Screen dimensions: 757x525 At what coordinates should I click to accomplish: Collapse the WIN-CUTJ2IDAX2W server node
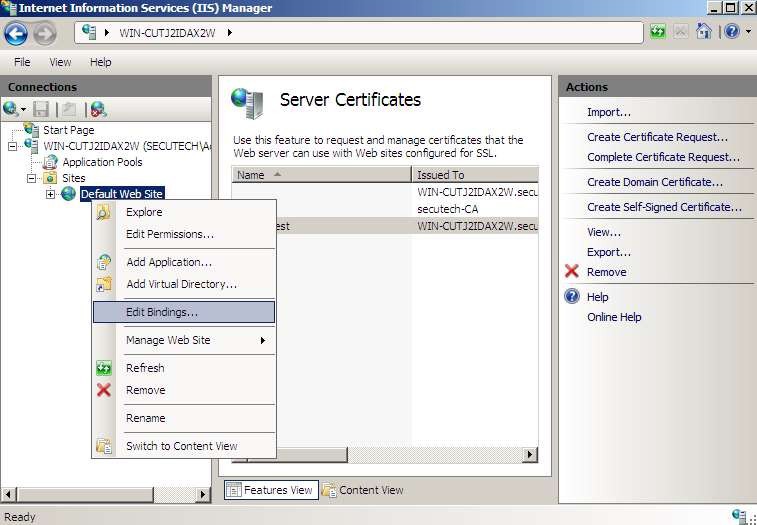(13, 146)
